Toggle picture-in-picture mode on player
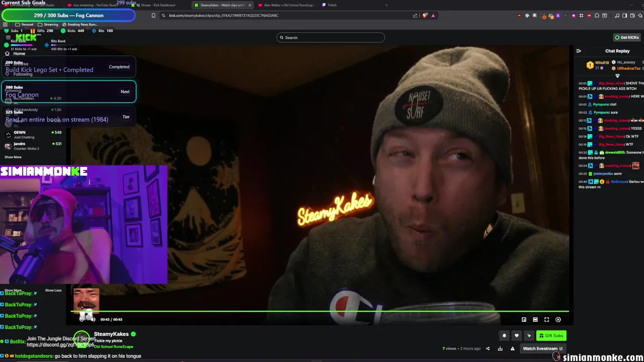The width and height of the screenshot is (644, 362). tap(524, 319)
